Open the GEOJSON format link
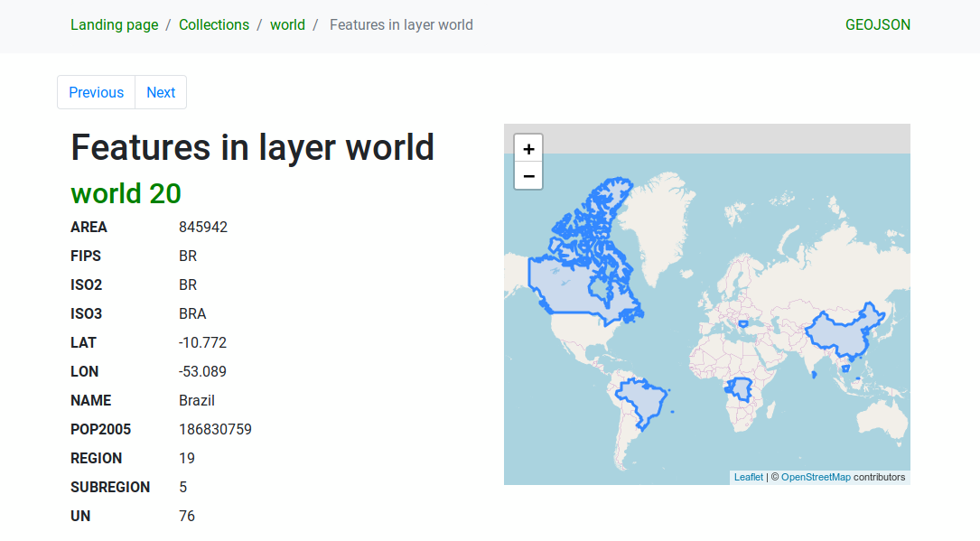The width and height of the screenshot is (980, 541). pyautogui.click(x=877, y=25)
